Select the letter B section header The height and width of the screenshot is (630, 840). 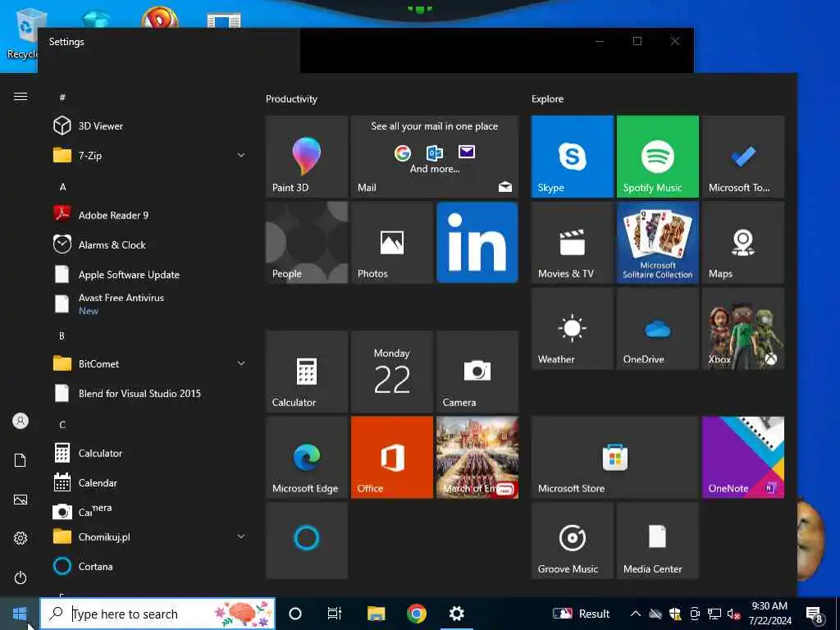[62, 336]
